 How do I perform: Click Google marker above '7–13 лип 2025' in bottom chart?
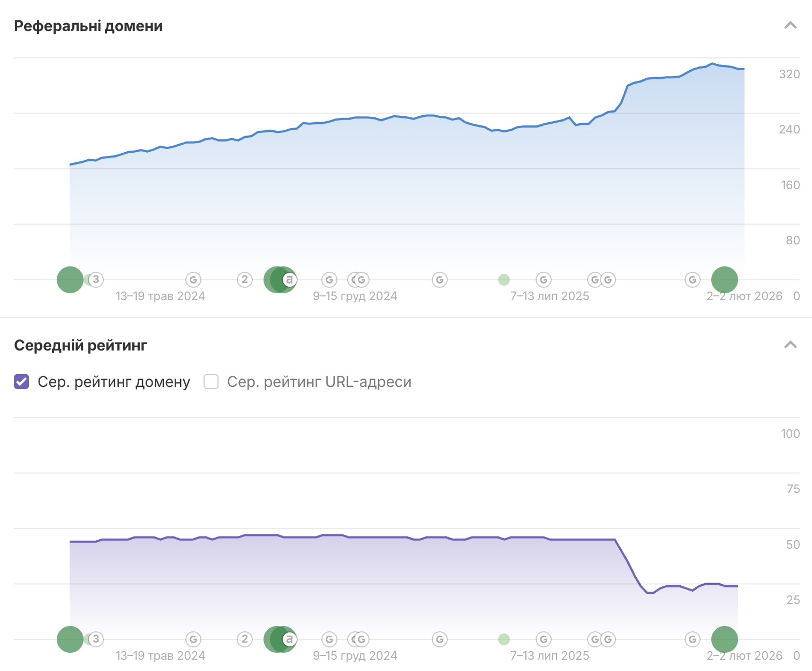[544, 639]
